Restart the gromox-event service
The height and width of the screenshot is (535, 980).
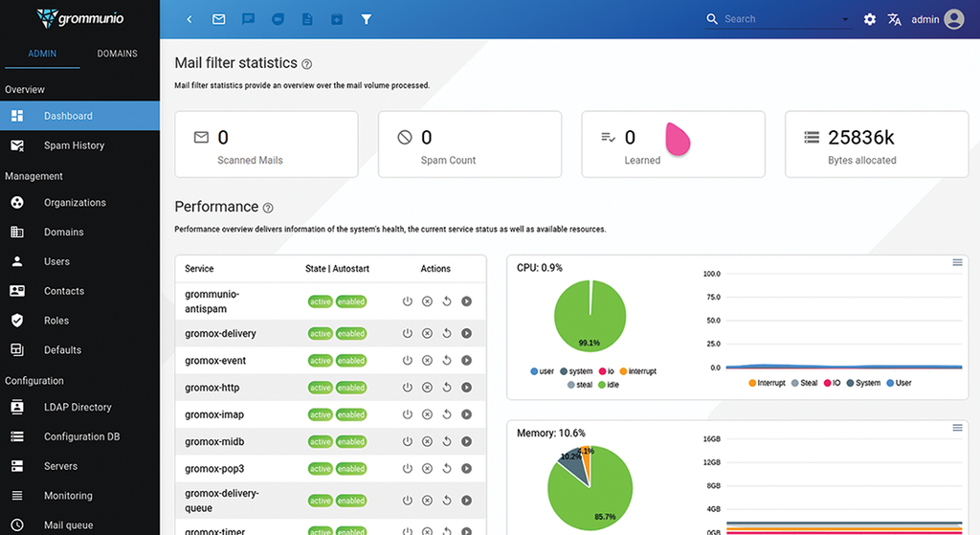pos(447,361)
